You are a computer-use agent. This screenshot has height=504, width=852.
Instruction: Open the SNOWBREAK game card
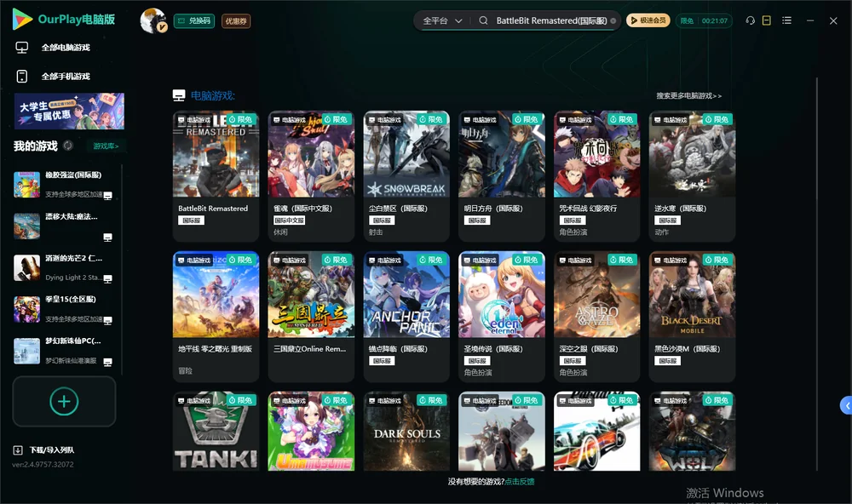click(x=406, y=176)
